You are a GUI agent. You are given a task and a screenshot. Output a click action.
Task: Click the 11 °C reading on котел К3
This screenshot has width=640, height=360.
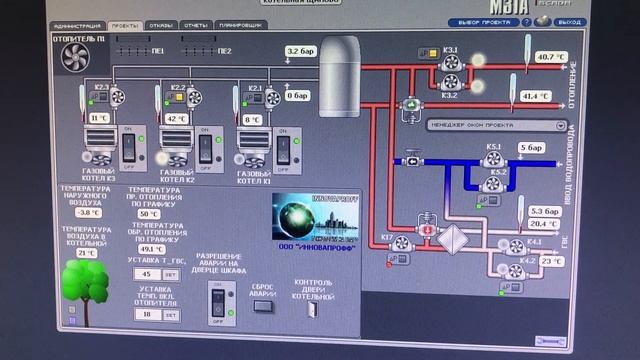100,118
